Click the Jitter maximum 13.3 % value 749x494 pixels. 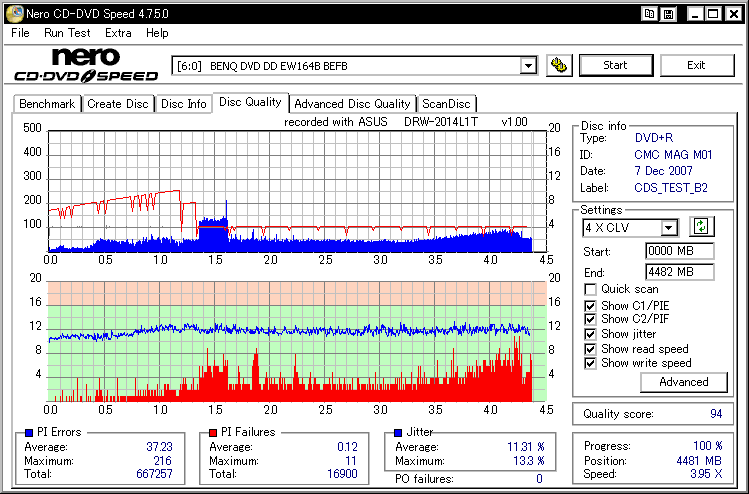point(528,461)
